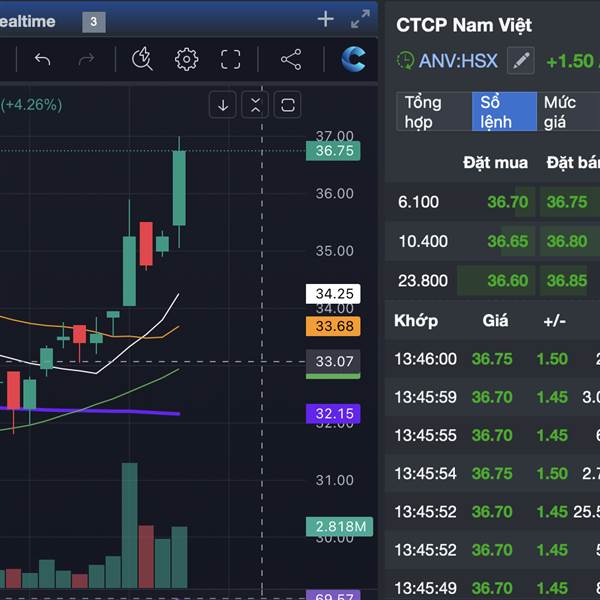The height and width of the screenshot is (600, 600).
Task: Select the 13:45:49 matched trade row
Action: click(492, 585)
